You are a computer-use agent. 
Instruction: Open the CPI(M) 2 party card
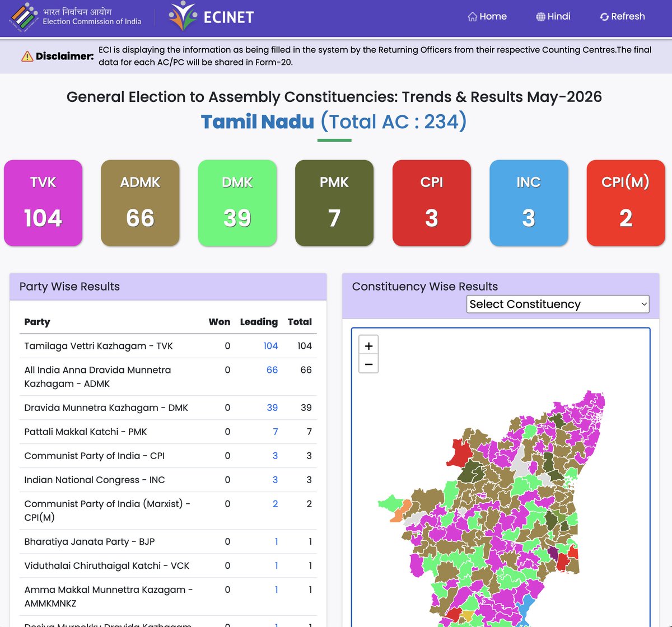[626, 203]
